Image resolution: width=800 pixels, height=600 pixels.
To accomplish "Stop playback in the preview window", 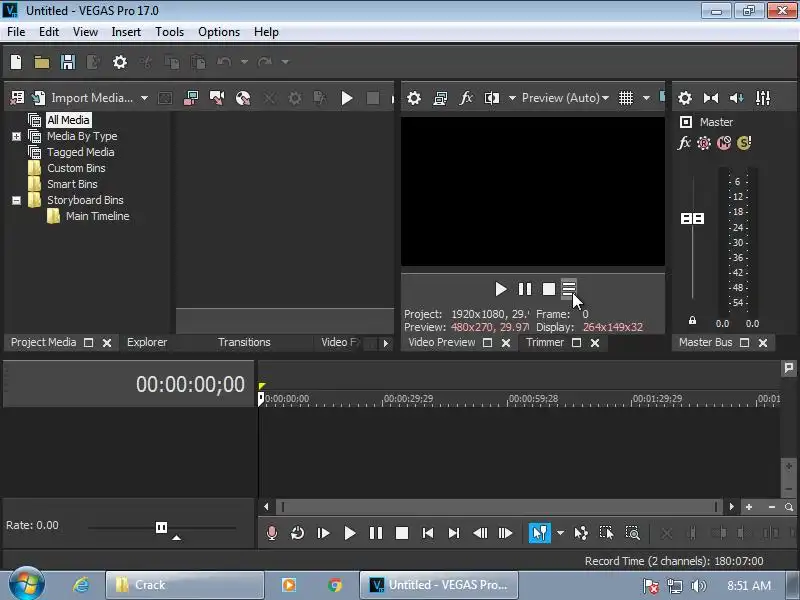I will (548, 289).
